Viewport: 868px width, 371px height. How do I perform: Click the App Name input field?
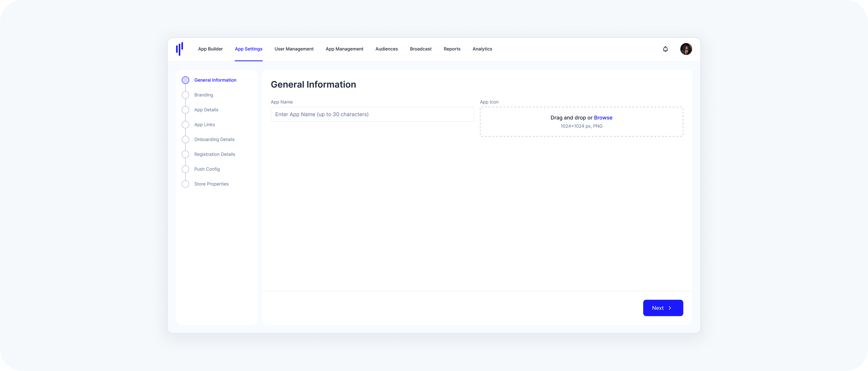click(x=372, y=114)
